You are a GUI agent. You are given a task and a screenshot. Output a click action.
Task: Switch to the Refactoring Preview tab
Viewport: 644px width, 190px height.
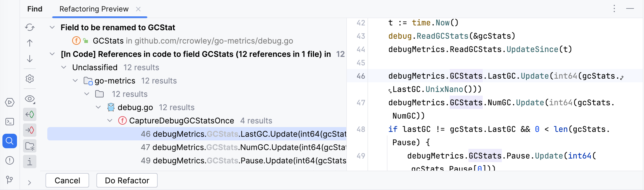pos(94,9)
